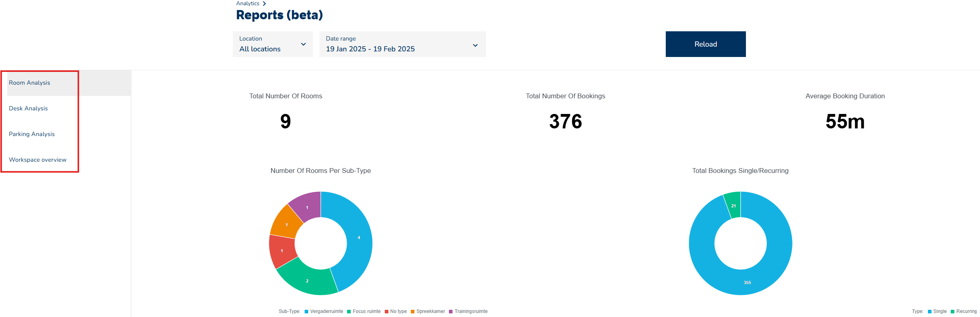This screenshot has width=980, height=317.
Task: Click the green Focus ruimte donut segment
Action: (307, 280)
